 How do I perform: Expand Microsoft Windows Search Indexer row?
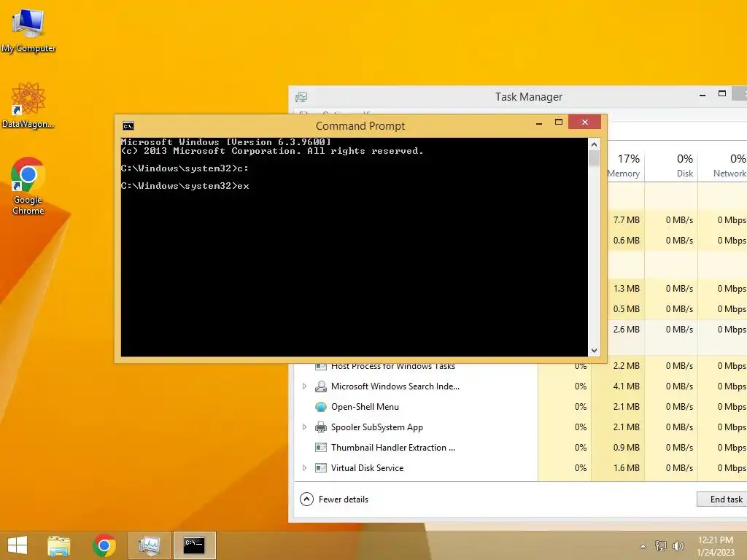point(304,386)
